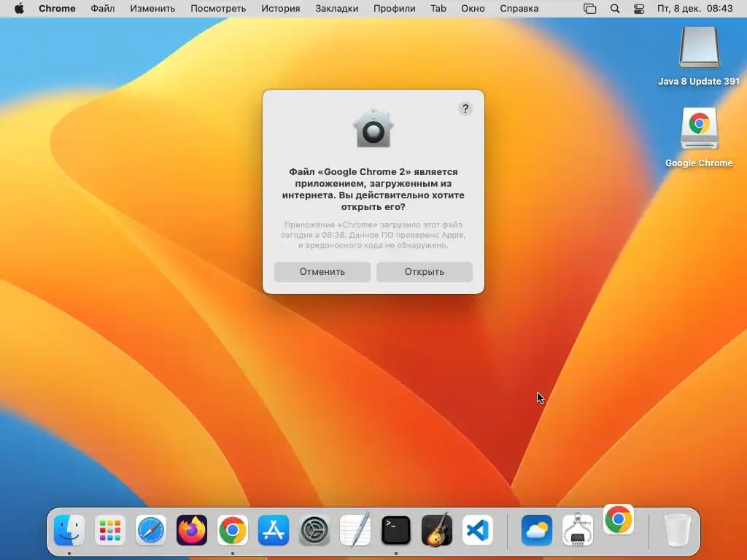Viewport: 747px width, 560px height.
Task: Open Terminal from the Dock
Action: [x=396, y=530]
